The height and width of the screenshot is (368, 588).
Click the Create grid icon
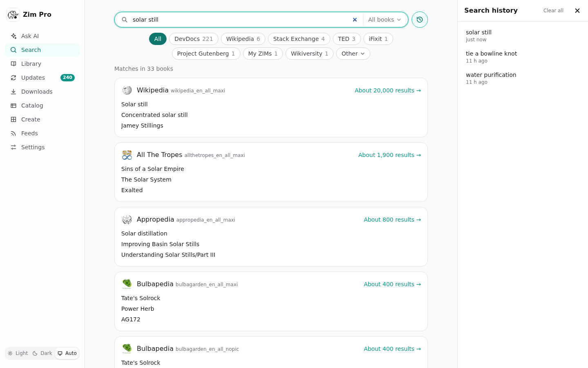click(x=13, y=119)
